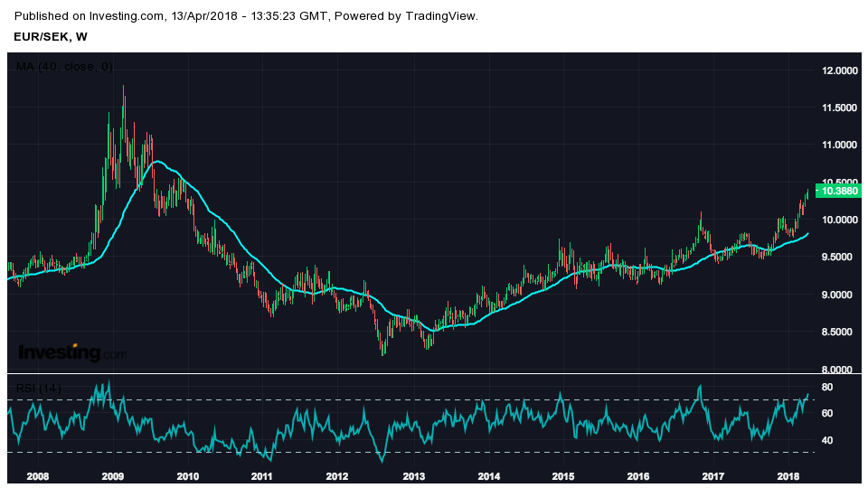Image resolution: width=868 pixels, height=488 pixels.
Task: Click the 2016 year marker on time axis
Action: (637, 475)
